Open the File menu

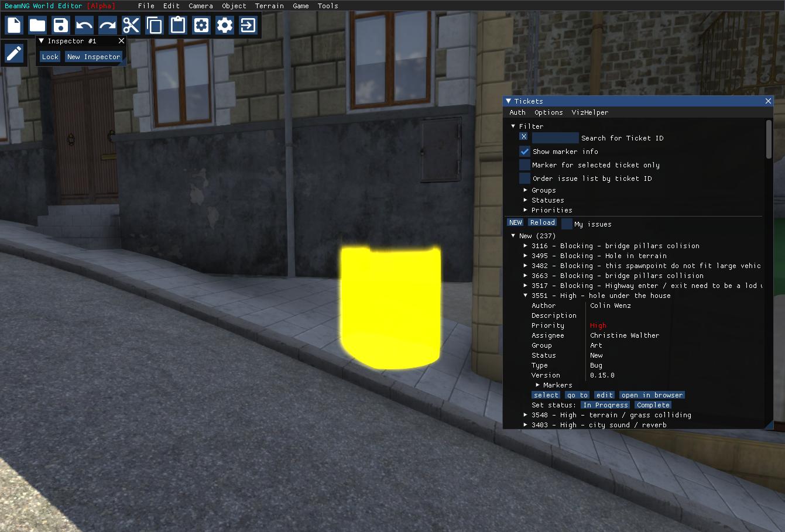point(146,6)
